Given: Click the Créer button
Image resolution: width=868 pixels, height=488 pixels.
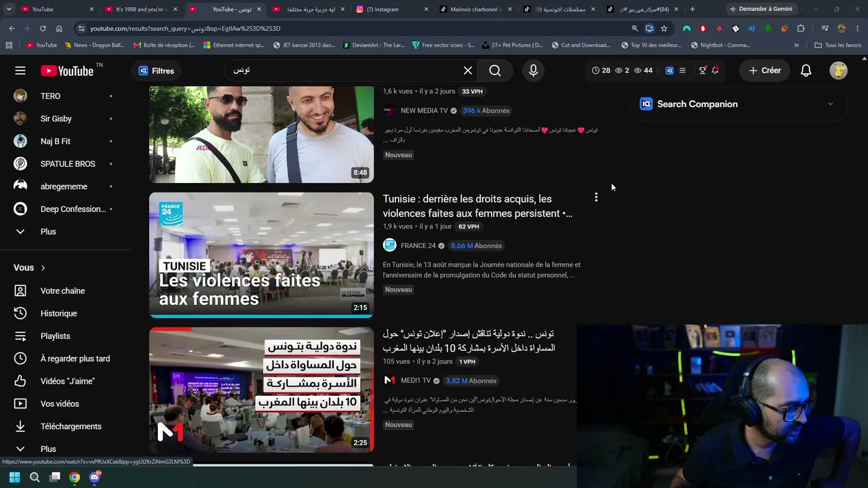Looking at the screenshot, I should point(765,70).
